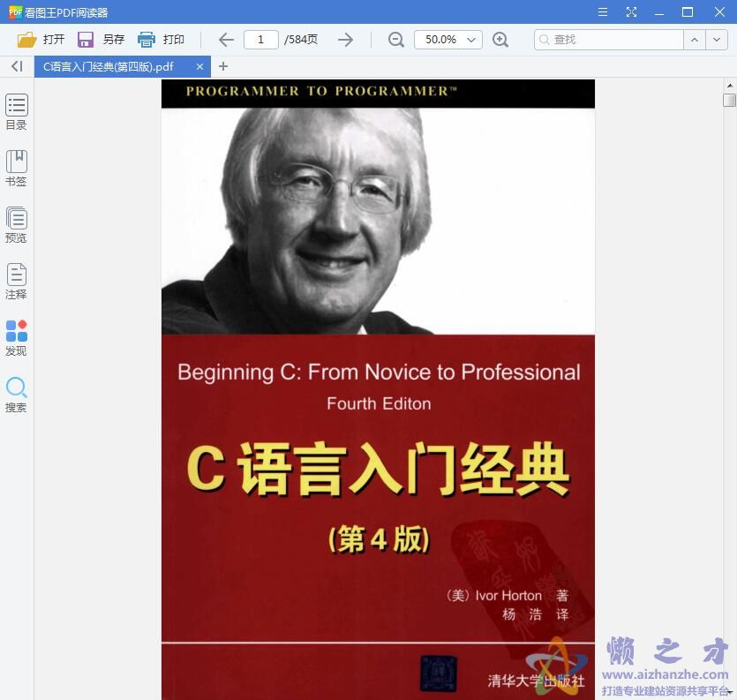Image resolution: width=737 pixels, height=700 pixels.
Task: Click the scrollbar up arrow
Action: pos(729,86)
